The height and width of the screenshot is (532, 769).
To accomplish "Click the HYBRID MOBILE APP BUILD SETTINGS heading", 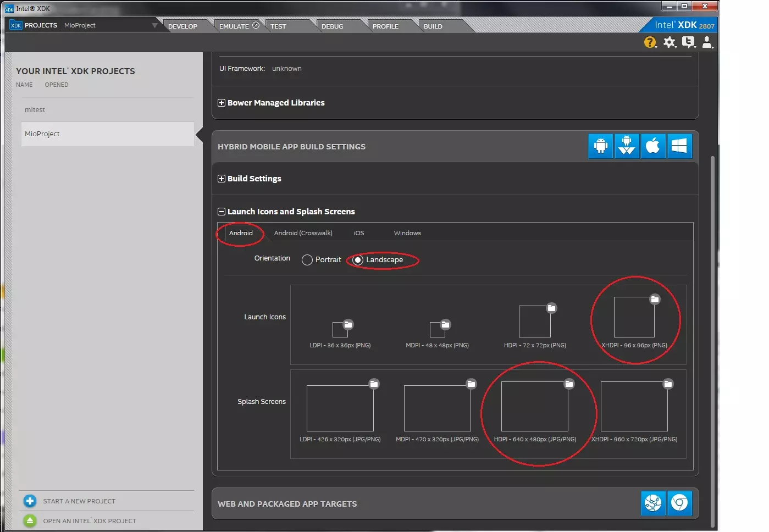I will (x=291, y=147).
